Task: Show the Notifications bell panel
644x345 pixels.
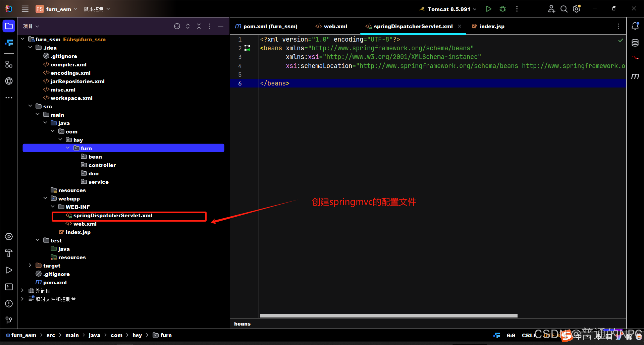Action: 635,26
